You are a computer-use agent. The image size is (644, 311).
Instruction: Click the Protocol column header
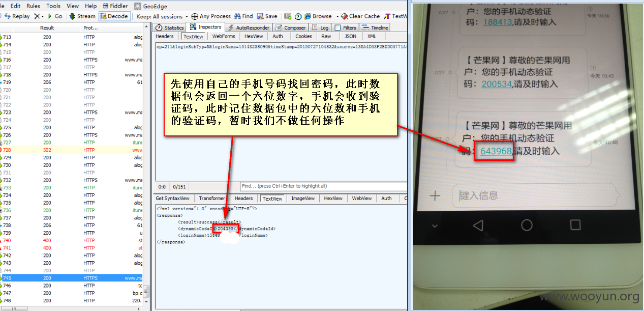90,28
